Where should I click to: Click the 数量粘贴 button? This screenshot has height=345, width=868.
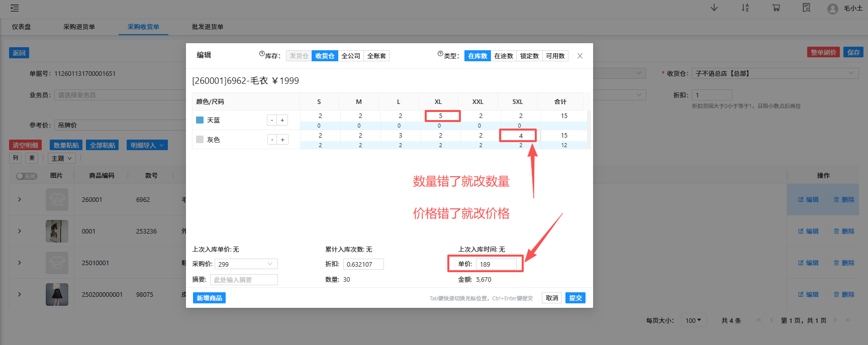coord(66,145)
